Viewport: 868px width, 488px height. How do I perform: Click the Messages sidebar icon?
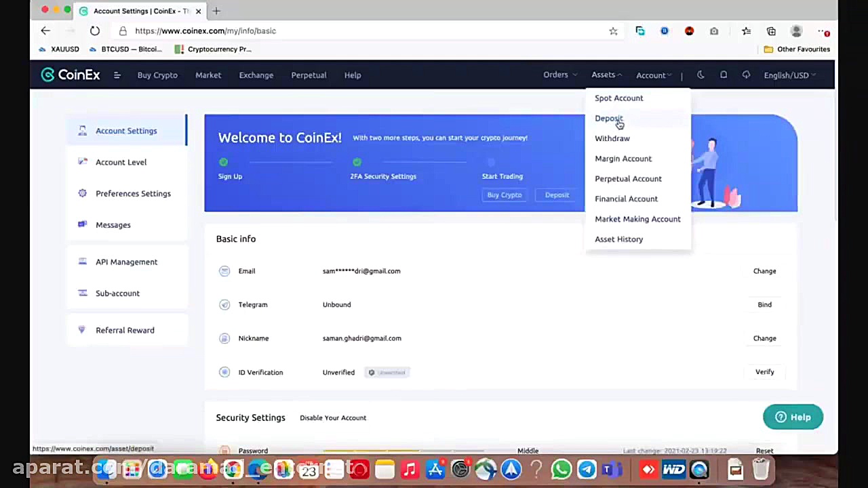82,224
